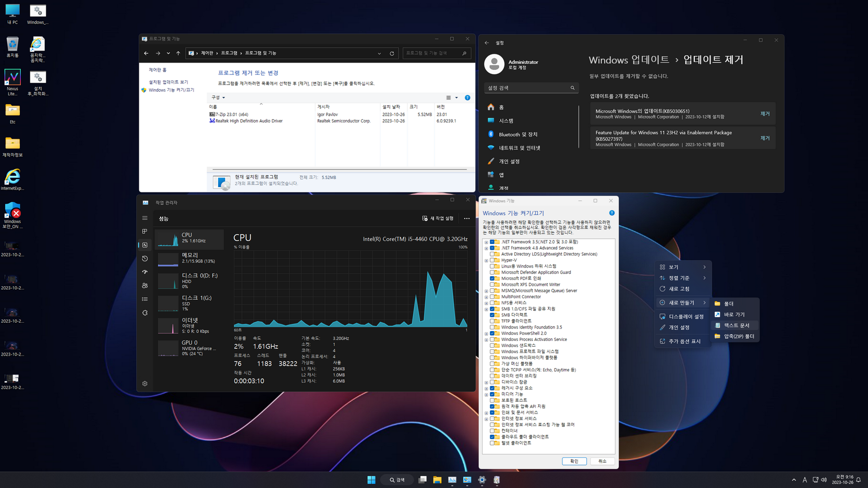868x488 pixels.
Task: Click 제거 for Feature Update KB5027397
Action: [765, 138]
